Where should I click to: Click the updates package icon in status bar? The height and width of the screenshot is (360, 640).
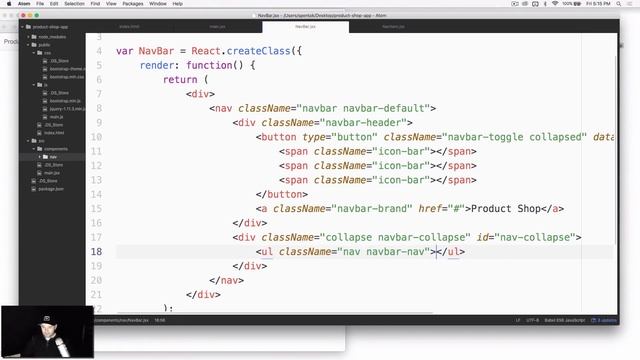point(594,320)
